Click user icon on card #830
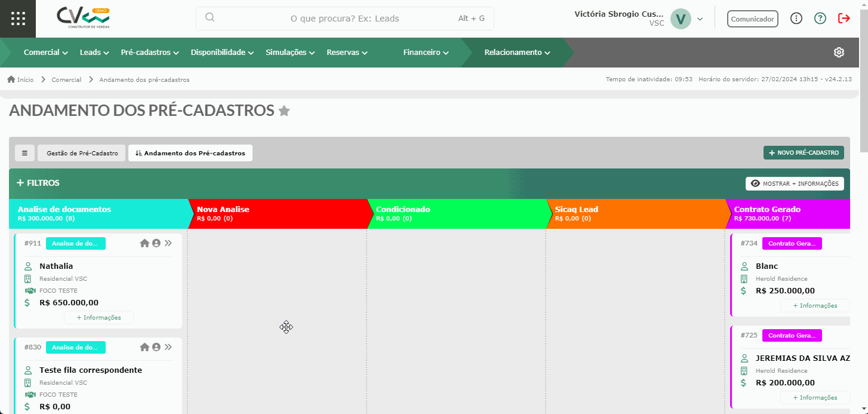 (x=156, y=347)
